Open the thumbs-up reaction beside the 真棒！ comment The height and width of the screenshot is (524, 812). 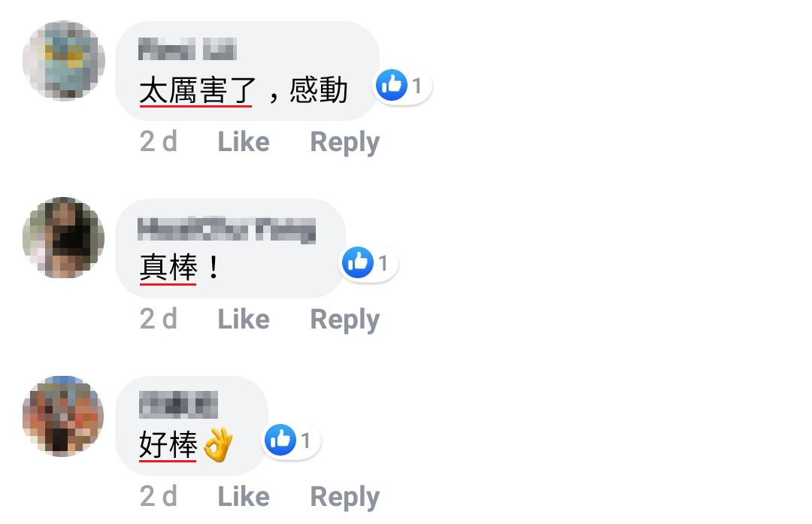click(368, 263)
